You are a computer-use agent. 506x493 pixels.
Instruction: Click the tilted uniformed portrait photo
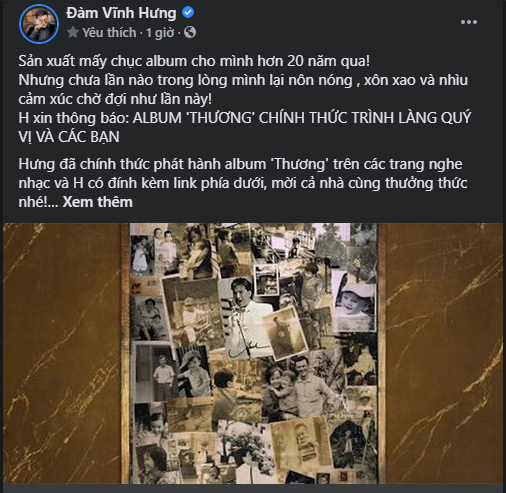coord(285,333)
